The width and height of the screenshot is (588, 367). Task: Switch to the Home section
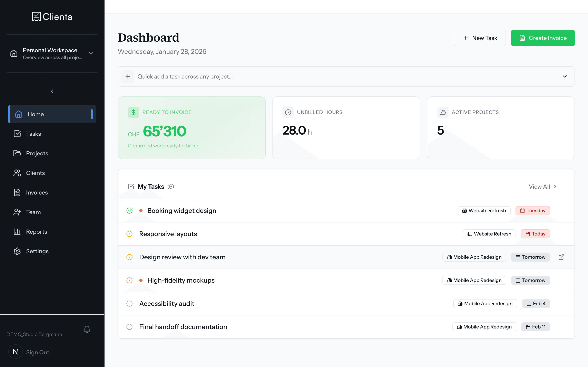pos(36,114)
